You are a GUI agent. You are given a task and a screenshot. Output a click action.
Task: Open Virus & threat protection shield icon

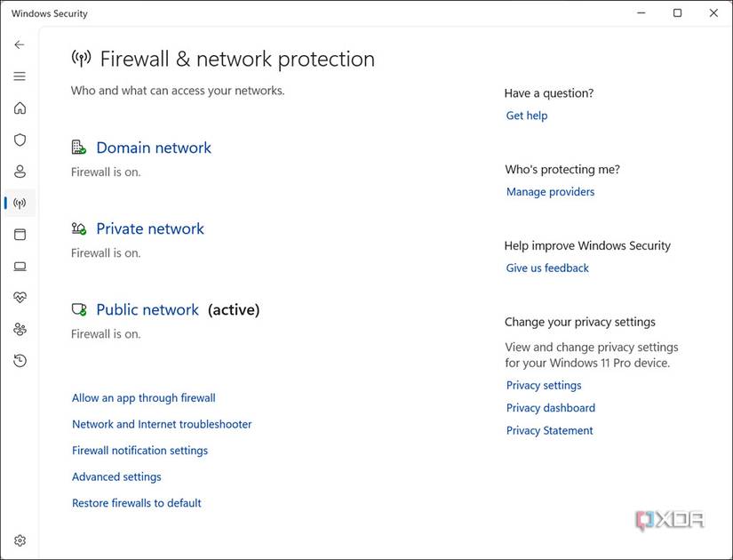coord(20,140)
